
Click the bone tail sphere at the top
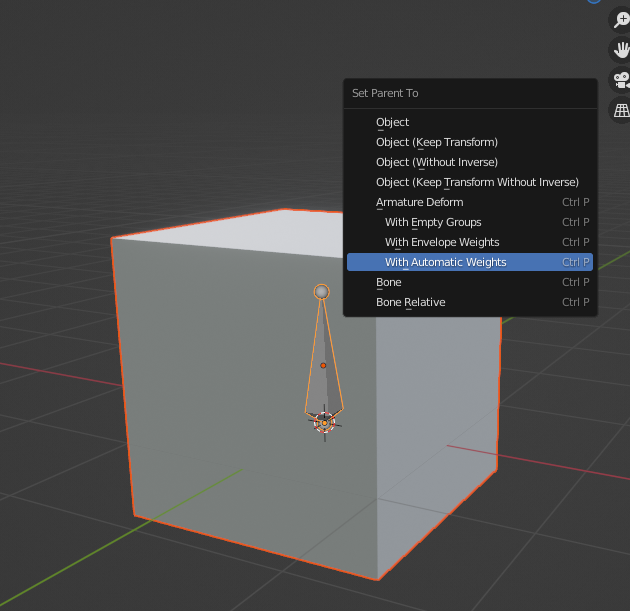[321, 292]
